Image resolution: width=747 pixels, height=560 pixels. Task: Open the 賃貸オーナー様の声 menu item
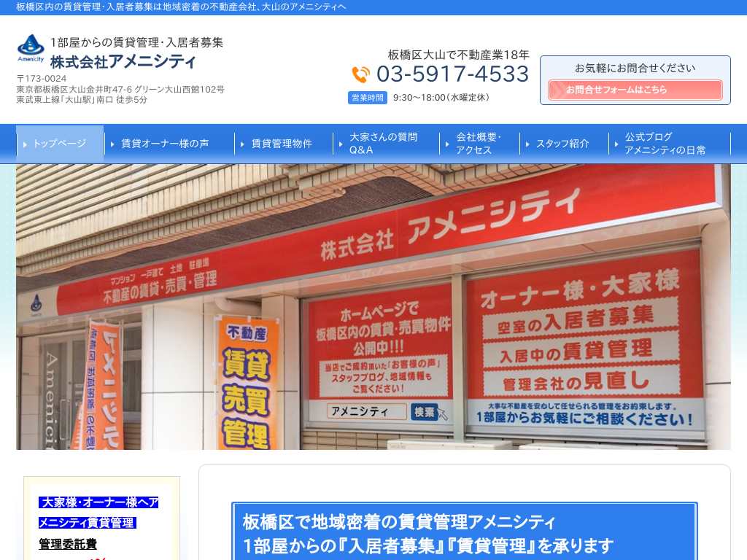(x=165, y=144)
